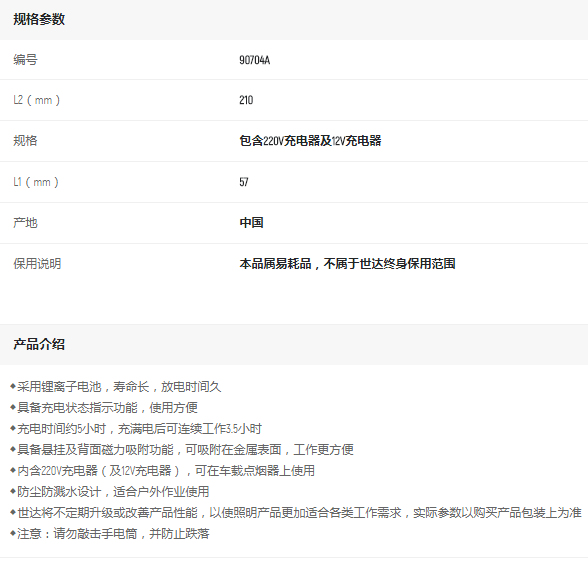Select the product number 90704A
The height and width of the screenshot is (566, 588).
pos(255,60)
